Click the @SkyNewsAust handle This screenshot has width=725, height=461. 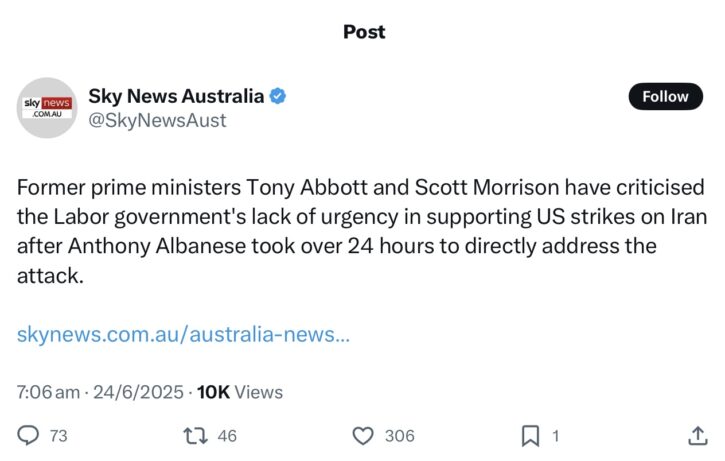157,120
